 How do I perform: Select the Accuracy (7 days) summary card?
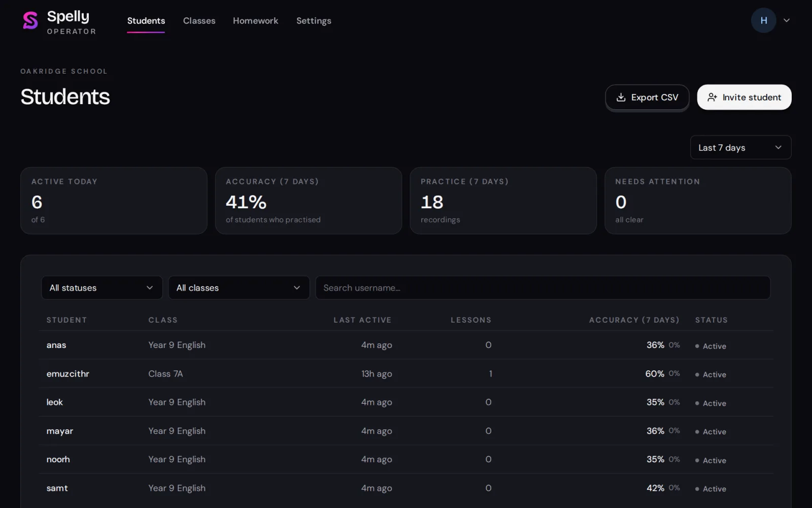(309, 201)
